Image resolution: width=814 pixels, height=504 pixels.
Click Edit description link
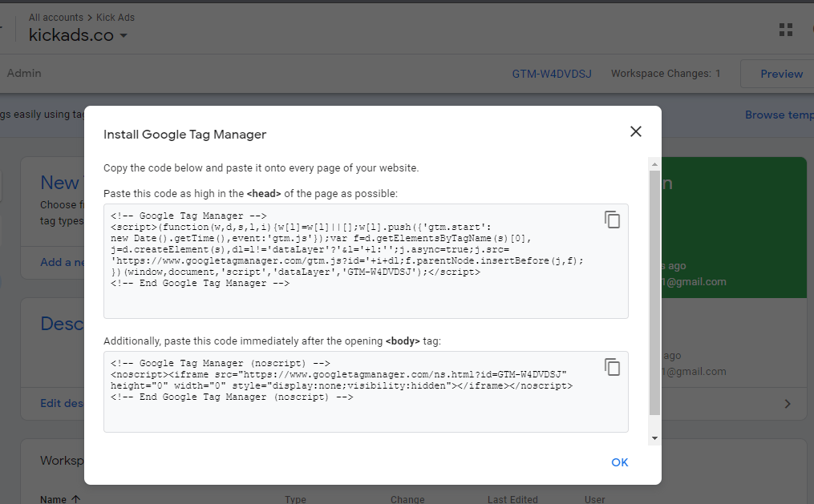(x=62, y=403)
